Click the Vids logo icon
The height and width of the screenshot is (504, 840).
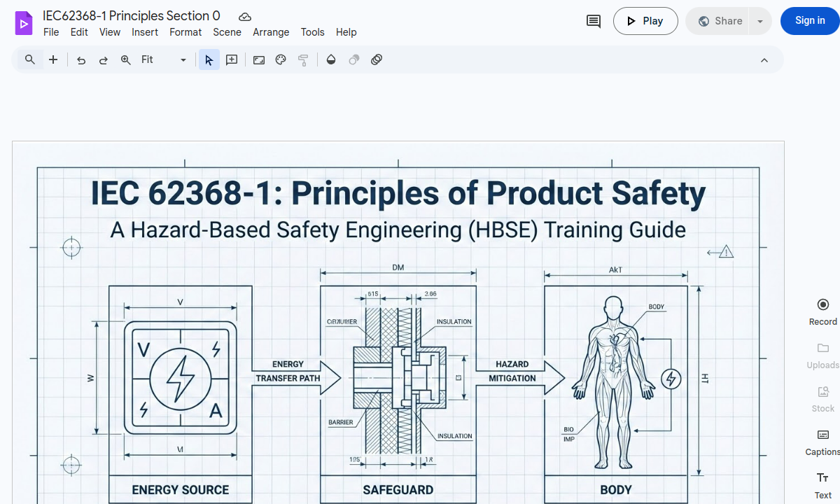24,23
